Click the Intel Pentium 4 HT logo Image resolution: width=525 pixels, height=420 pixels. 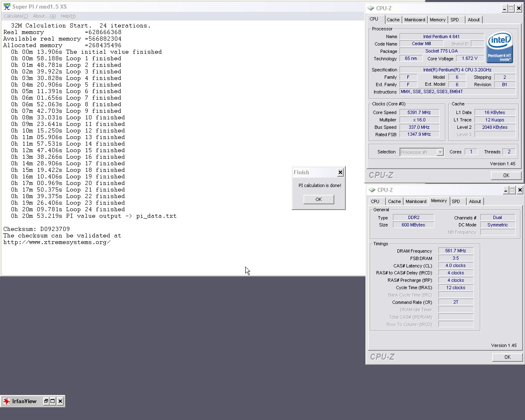coord(500,48)
